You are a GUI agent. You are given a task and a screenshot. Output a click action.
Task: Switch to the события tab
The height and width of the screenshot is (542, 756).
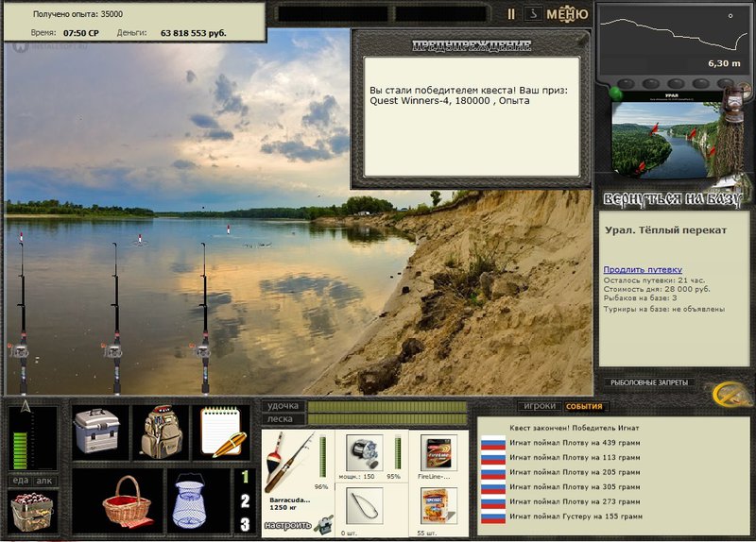[584, 406]
